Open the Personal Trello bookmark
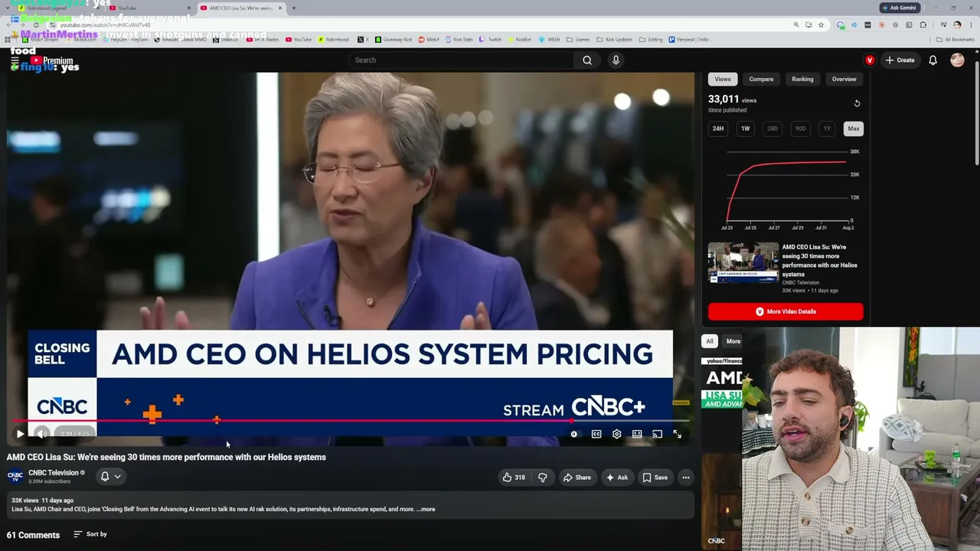Screen dimensions: 980x551 (688, 40)
